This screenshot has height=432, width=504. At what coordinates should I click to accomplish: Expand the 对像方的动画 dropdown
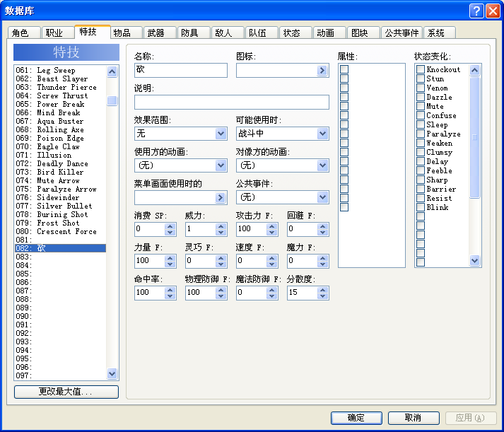(x=322, y=165)
